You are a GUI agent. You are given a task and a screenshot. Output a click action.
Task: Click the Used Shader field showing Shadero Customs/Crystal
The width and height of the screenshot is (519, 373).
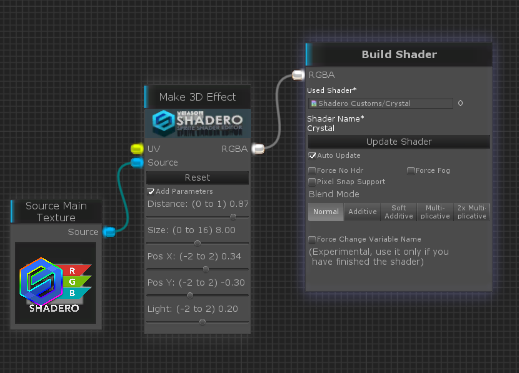click(x=380, y=103)
